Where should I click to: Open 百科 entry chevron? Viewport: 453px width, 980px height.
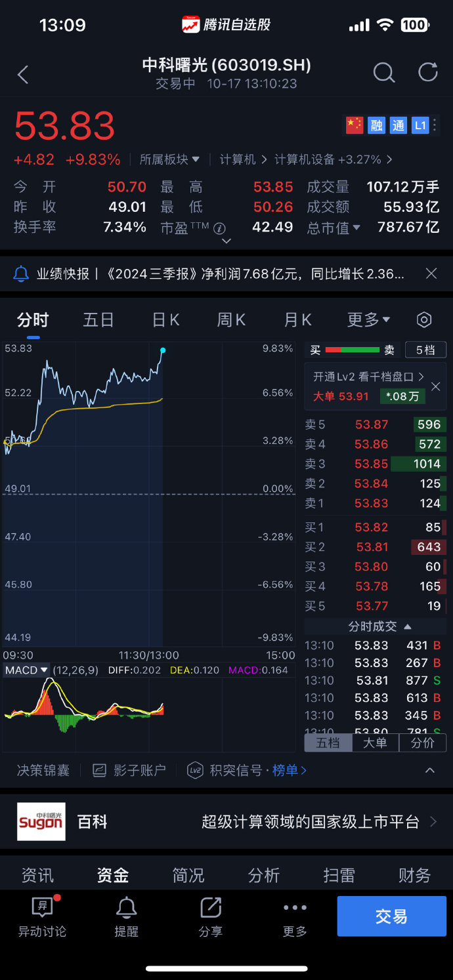point(433,821)
